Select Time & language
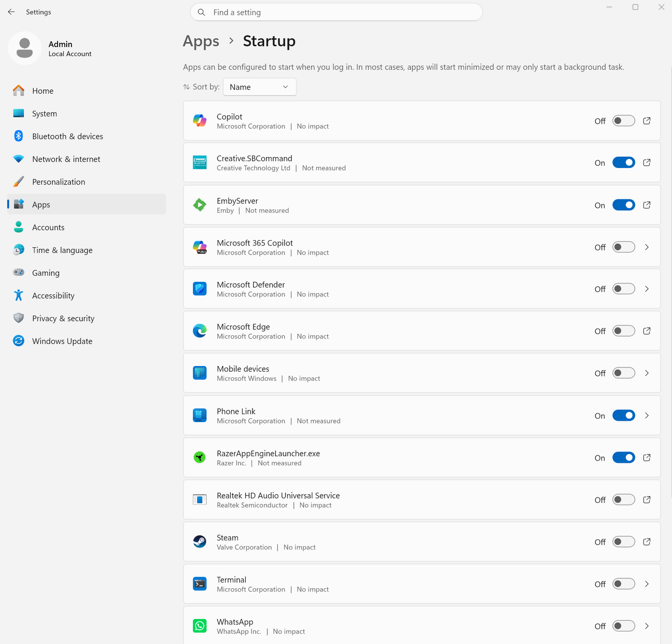This screenshot has height=644, width=672. tap(86, 250)
